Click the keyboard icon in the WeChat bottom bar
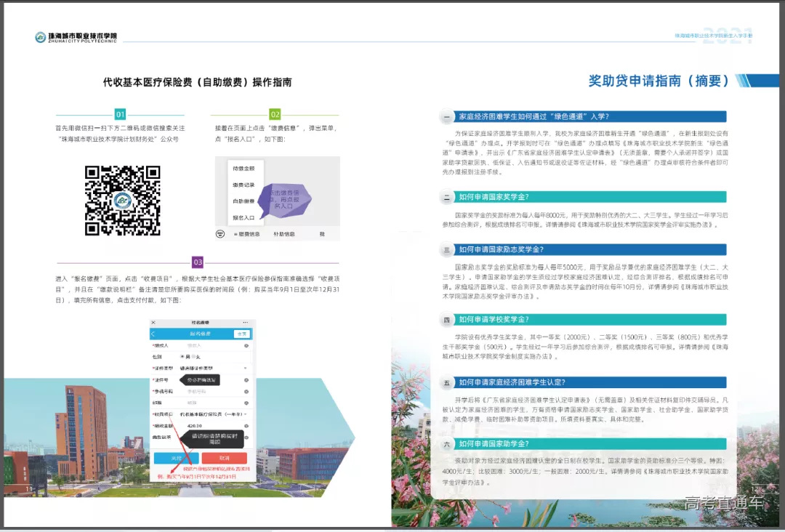The width and height of the screenshot is (785, 532). coord(221,233)
